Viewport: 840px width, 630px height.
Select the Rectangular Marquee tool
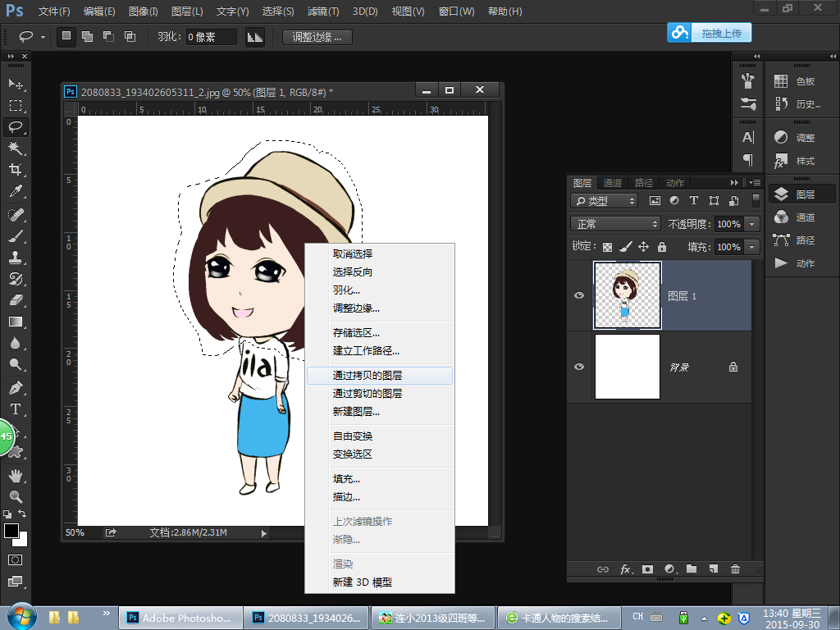coord(16,106)
